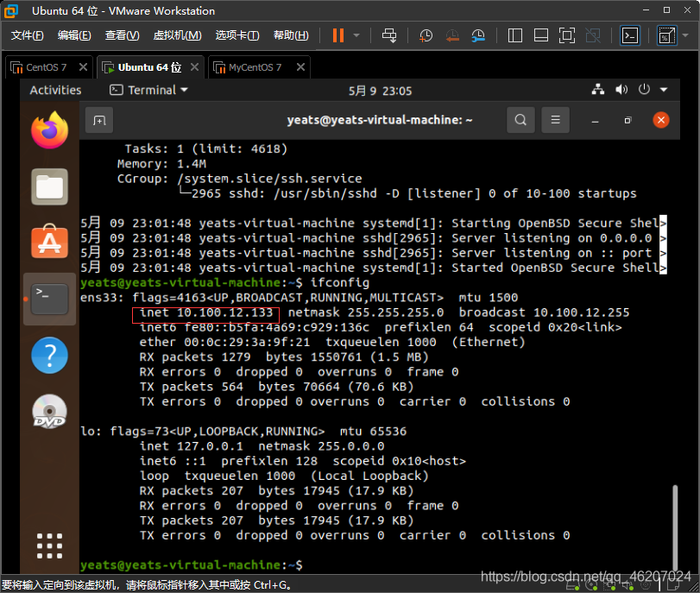This screenshot has width=700, height=593.
Task: Switch to the CentOS 7 tab
Action: [x=46, y=67]
